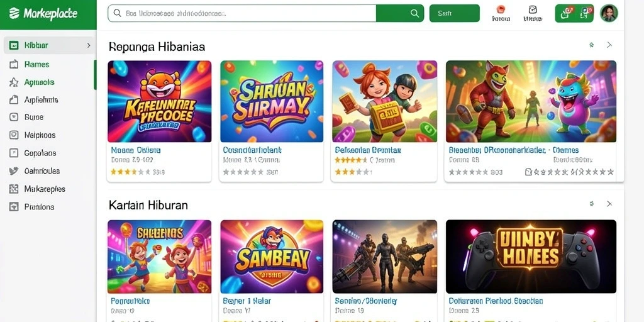Click the outlined bag icon in header
The height and width of the screenshot is (322, 644).
pyautogui.click(x=533, y=10)
